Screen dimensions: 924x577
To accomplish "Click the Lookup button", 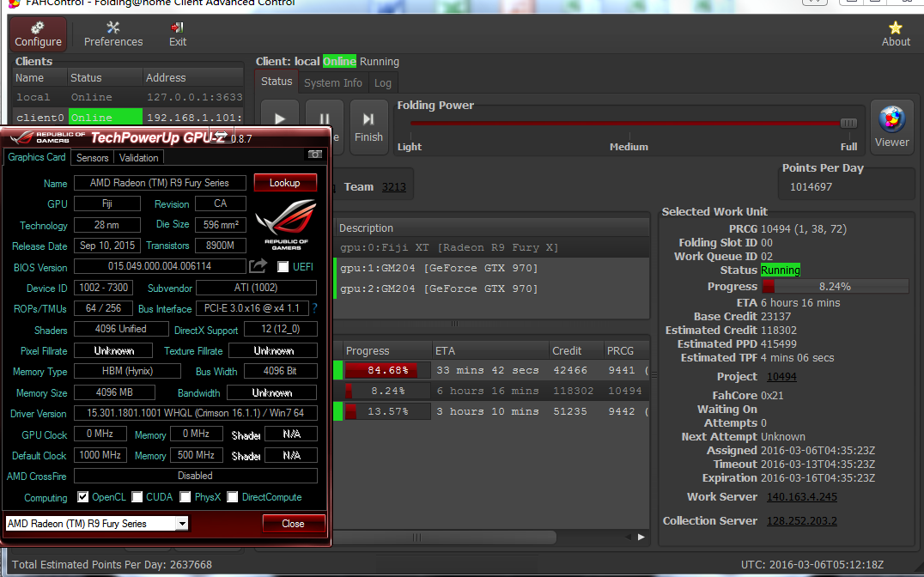I will click(x=285, y=183).
